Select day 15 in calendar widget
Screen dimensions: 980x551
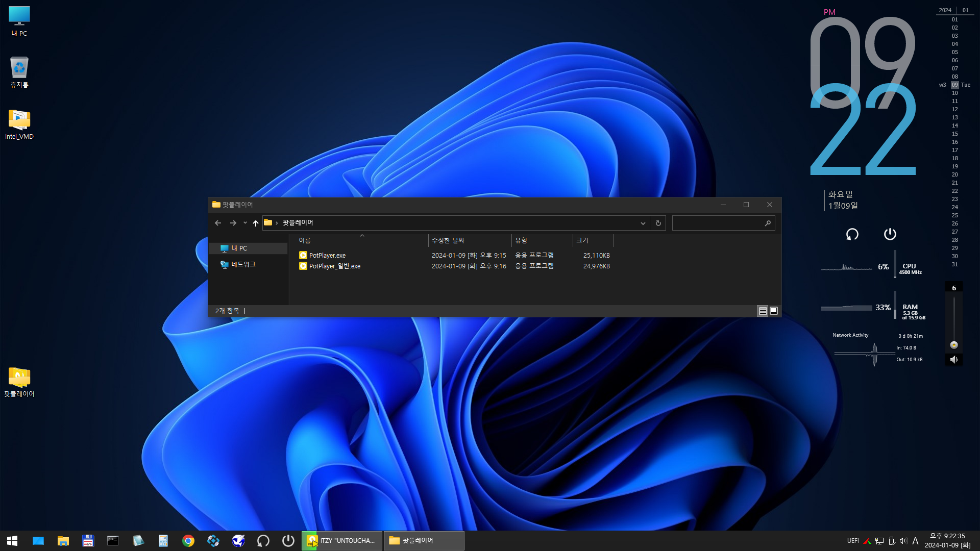(954, 134)
